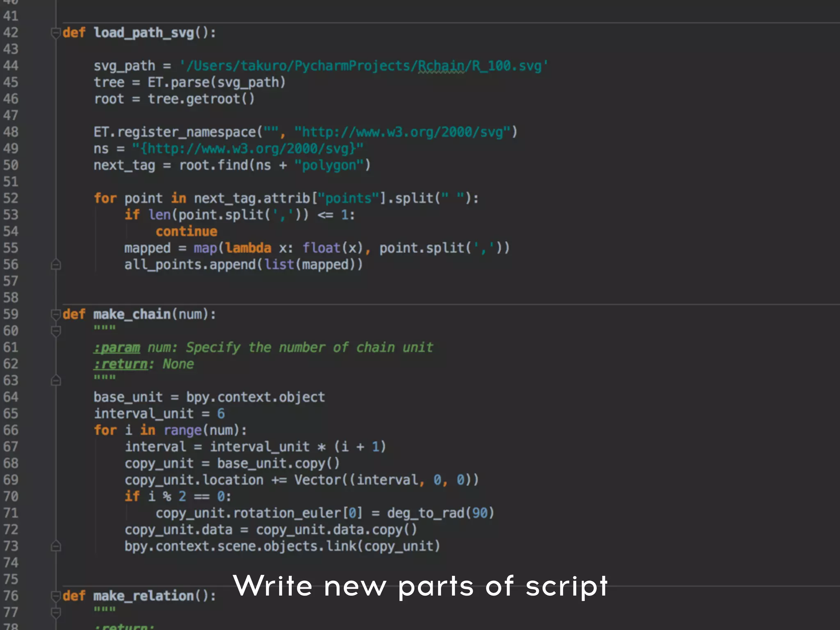Click the interval_unit value 6

221,413
